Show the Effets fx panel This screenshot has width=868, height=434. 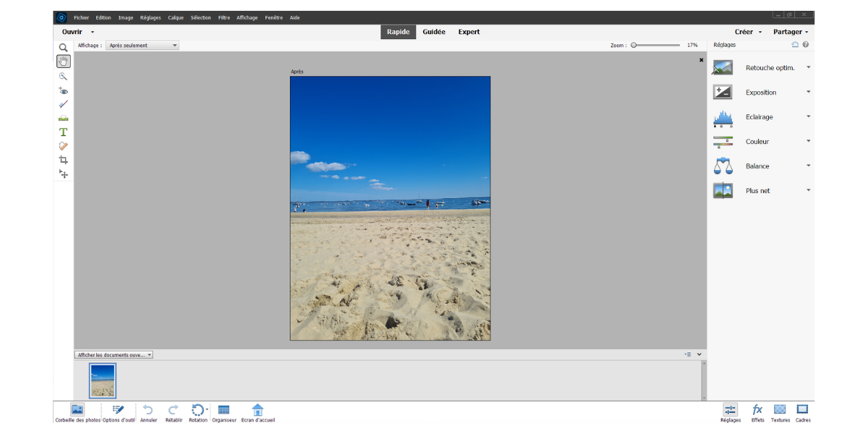point(757,412)
